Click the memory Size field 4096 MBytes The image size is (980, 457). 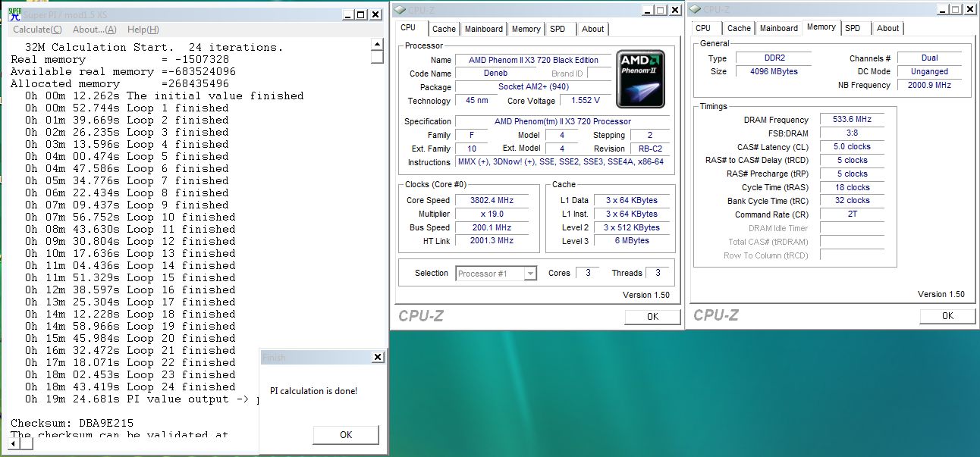774,72
